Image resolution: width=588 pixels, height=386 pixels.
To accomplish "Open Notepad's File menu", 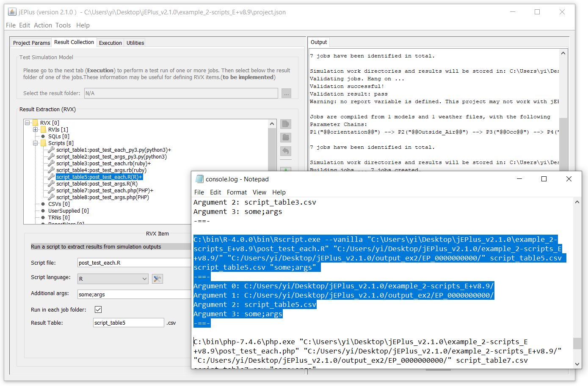I will (199, 192).
